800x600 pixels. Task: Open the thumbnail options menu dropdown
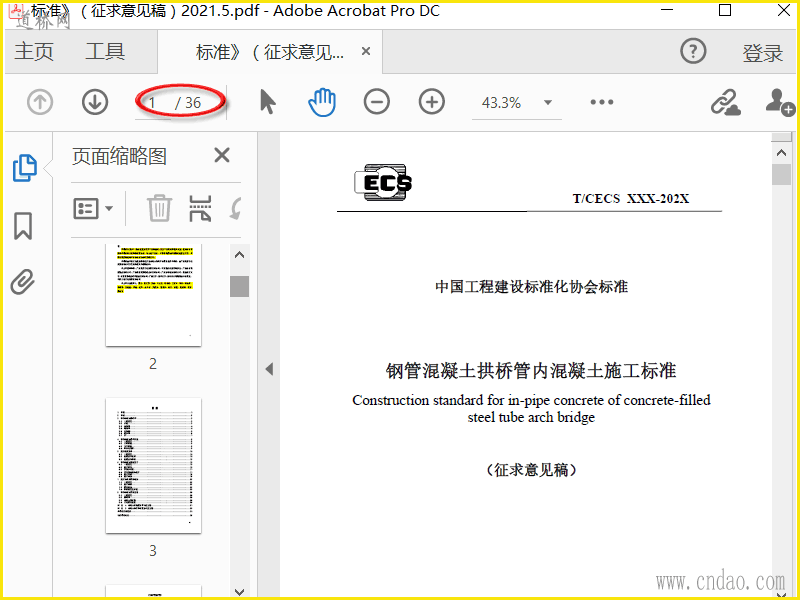tap(93, 208)
